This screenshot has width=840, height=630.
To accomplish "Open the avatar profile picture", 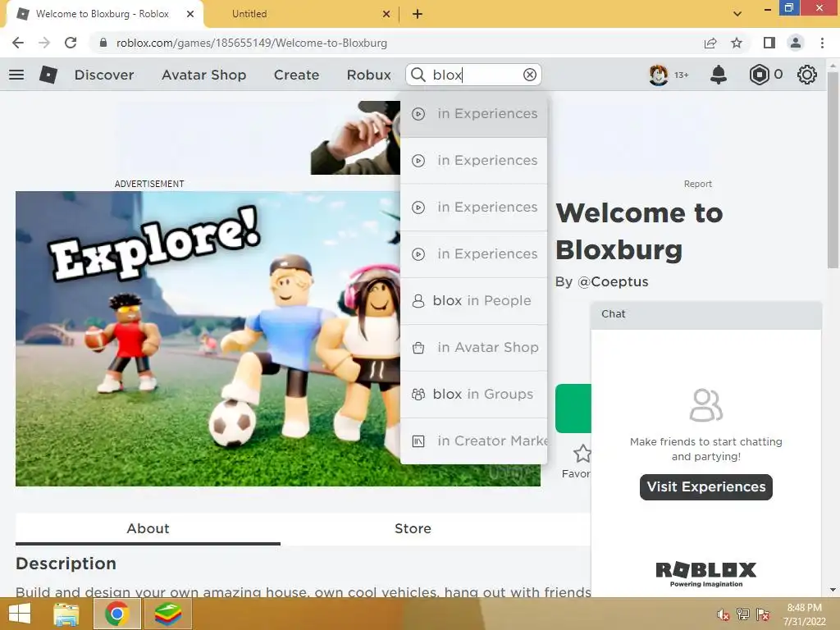I will [659, 75].
